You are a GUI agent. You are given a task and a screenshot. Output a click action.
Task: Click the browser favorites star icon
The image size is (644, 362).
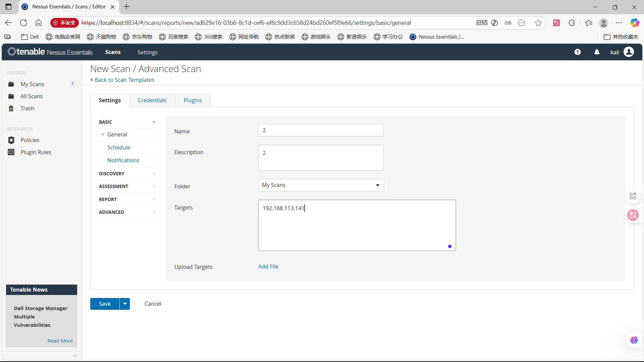point(538,23)
